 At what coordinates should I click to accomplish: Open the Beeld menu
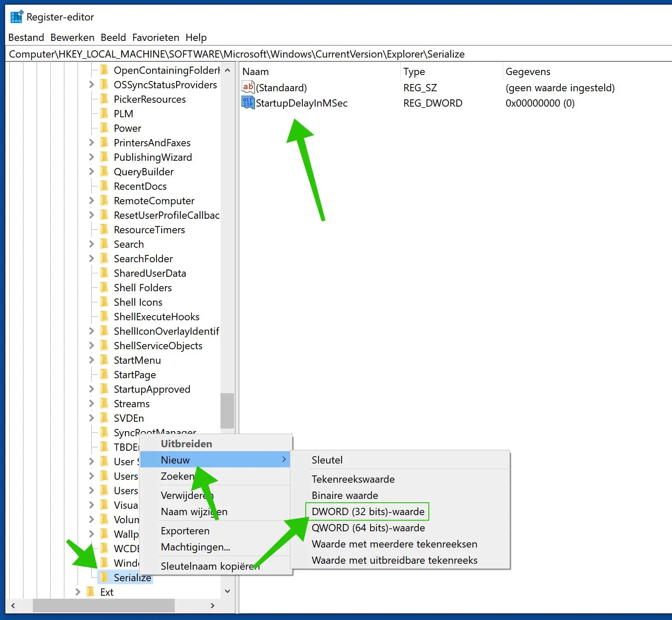[x=113, y=38]
